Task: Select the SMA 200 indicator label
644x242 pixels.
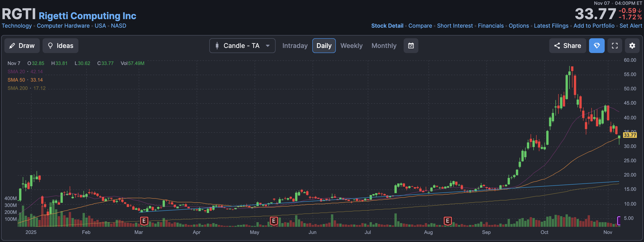Action: [17, 88]
